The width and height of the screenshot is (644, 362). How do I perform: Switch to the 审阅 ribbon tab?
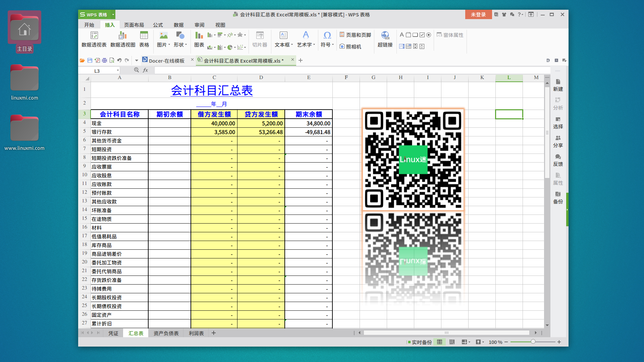199,25
